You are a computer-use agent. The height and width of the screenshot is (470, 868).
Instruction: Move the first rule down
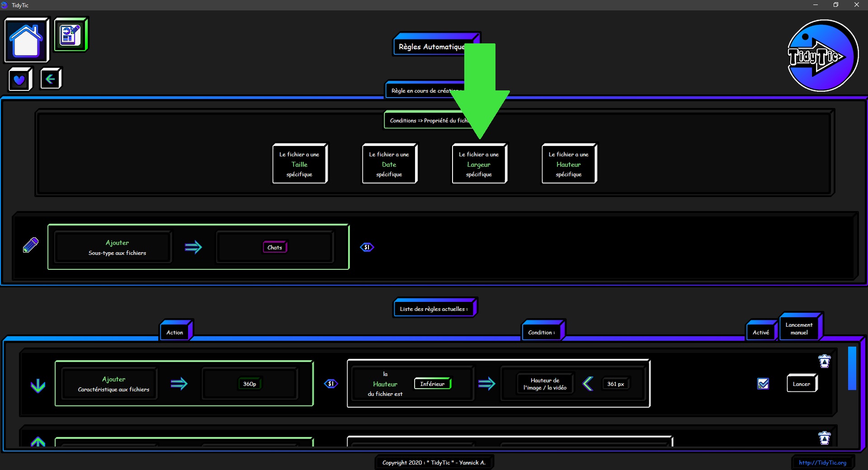tap(38, 385)
